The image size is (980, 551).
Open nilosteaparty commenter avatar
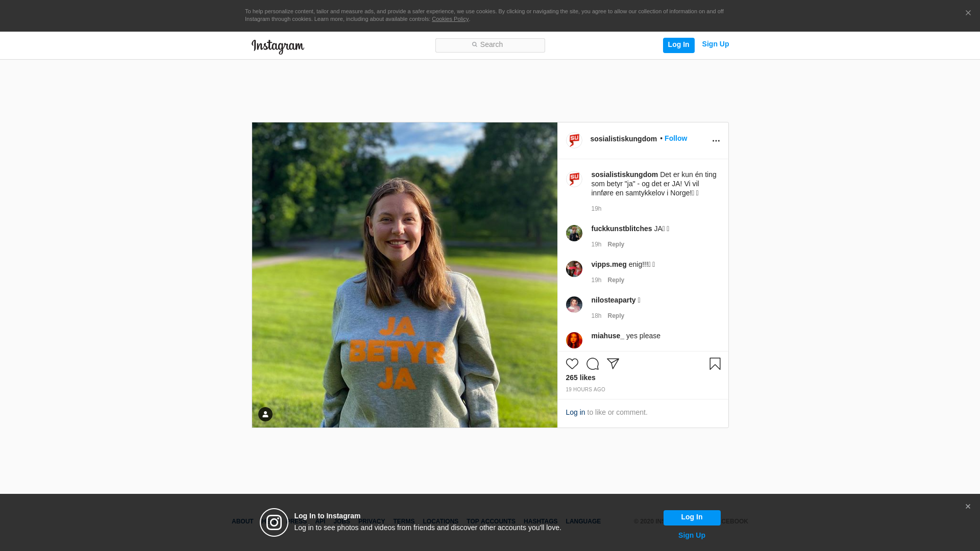coord(574,305)
